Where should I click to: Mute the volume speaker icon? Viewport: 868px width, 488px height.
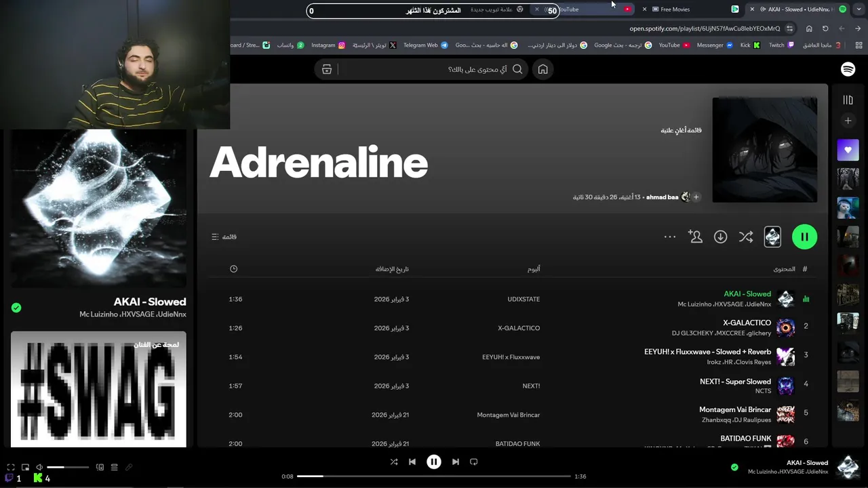tap(39, 467)
